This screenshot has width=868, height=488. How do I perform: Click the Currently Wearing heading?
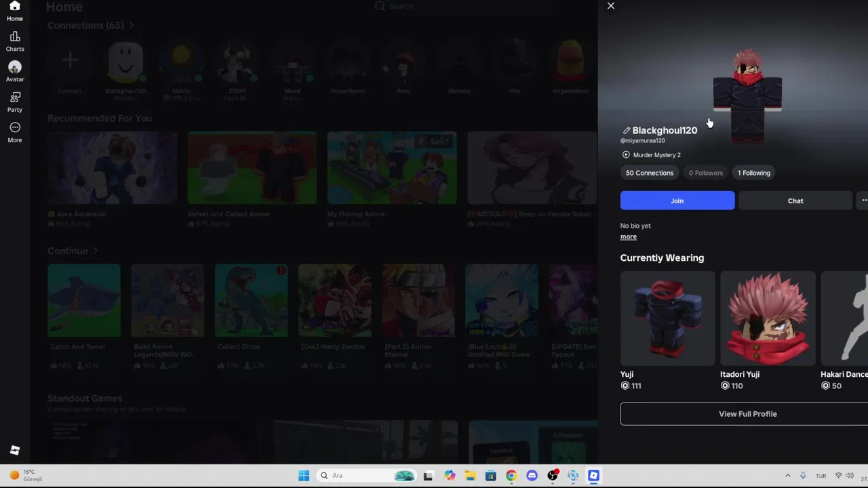(x=662, y=258)
